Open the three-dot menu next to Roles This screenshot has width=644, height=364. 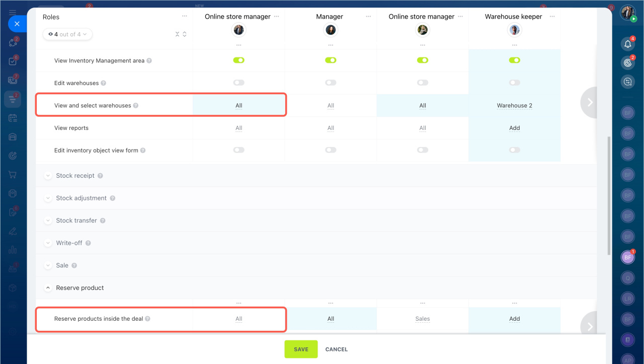point(185,17)
